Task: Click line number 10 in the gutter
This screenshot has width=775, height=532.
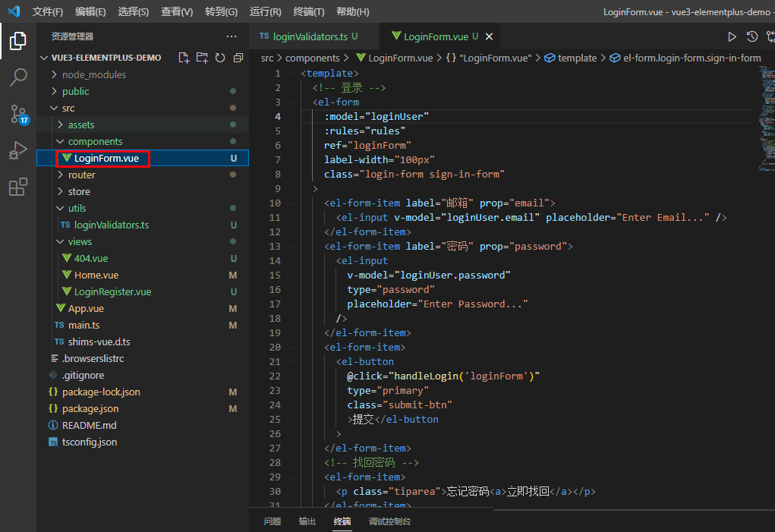Action: click(275, 203)
